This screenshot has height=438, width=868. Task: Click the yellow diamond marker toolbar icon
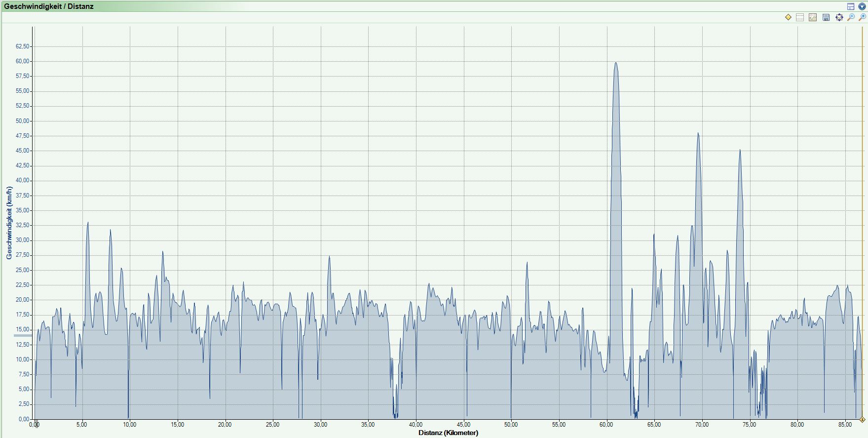pos(788,17)
